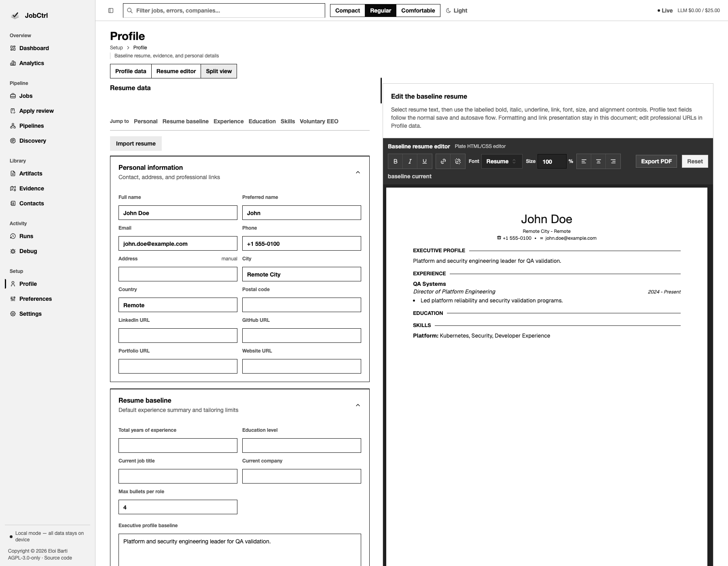
Task: Go to Jobs in the Pipeline section
Action: pyautogui.click(x=48, y=96)
